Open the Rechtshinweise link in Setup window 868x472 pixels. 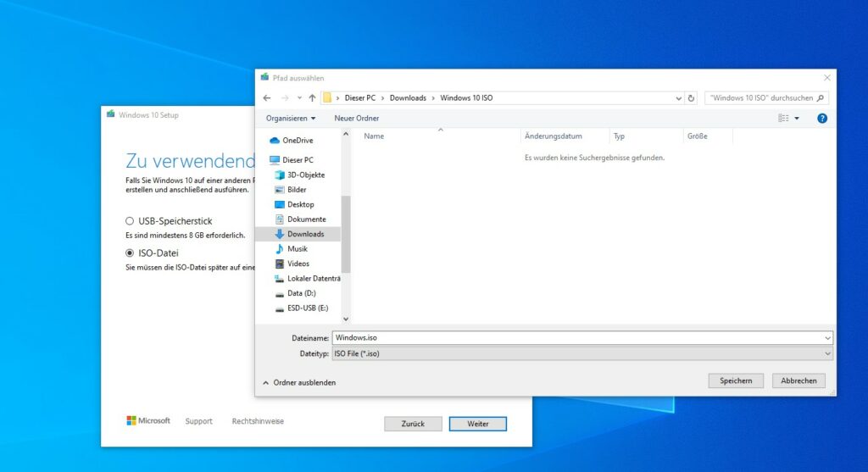pos(258,421)
